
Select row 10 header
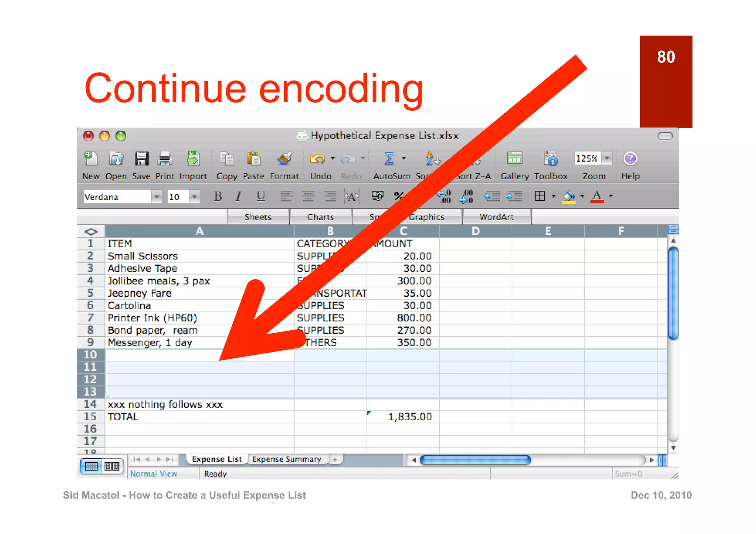click(90, 355)
